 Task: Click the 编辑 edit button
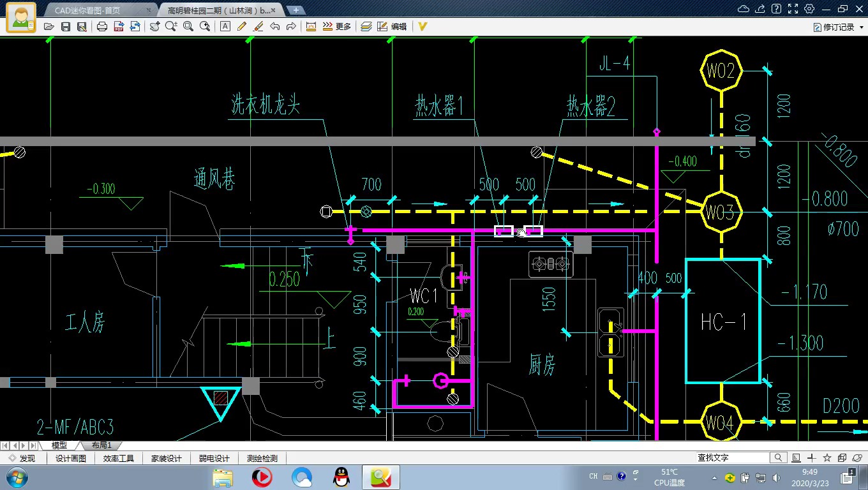392,27
